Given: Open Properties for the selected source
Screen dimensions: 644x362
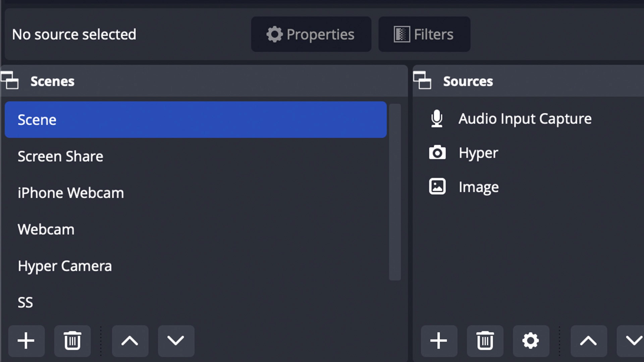Looking at the screenshot, I should tap(311, 34).
